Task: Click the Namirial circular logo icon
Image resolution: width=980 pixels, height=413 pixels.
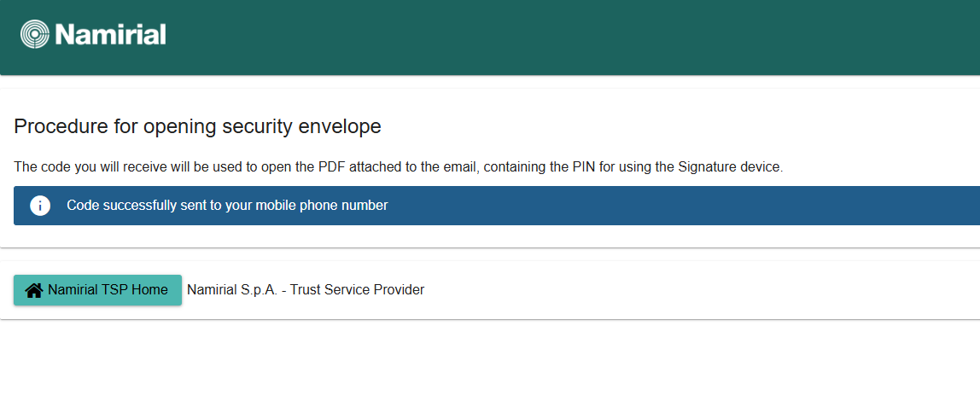Action: [x=35, y=34]
